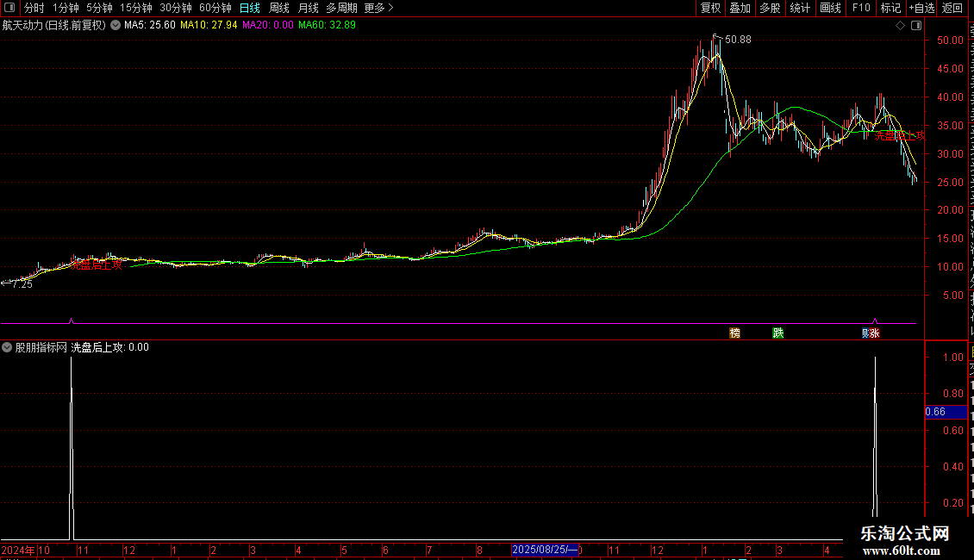
Task: Click the red 涨 event marker
Action: 875,333
